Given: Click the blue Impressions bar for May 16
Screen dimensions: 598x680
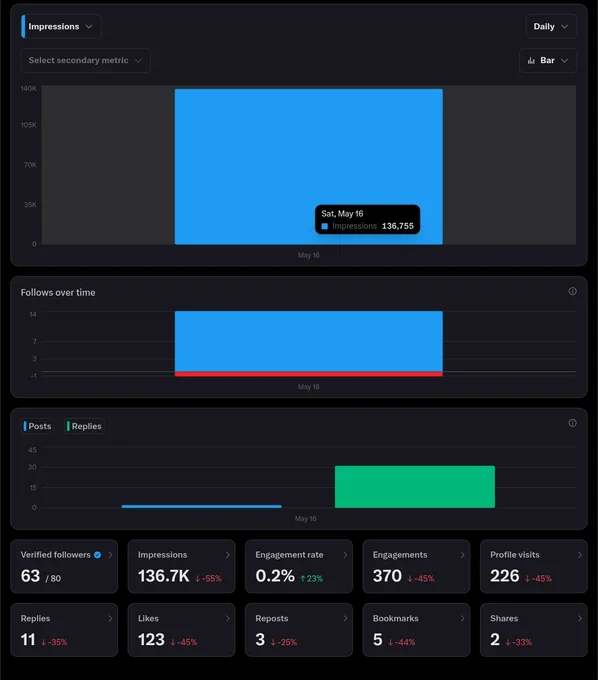Looking at the screenshot, I should tap(309, 167).
